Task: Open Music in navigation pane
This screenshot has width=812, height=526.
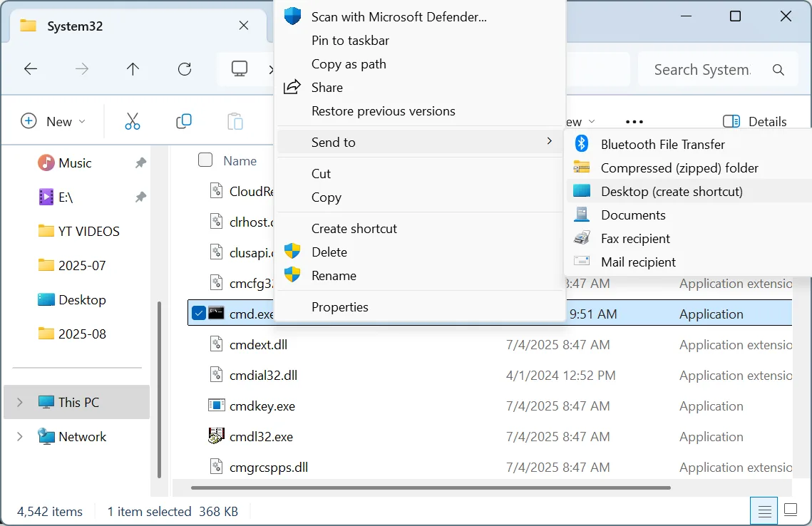Action: [x=75, y=163]
